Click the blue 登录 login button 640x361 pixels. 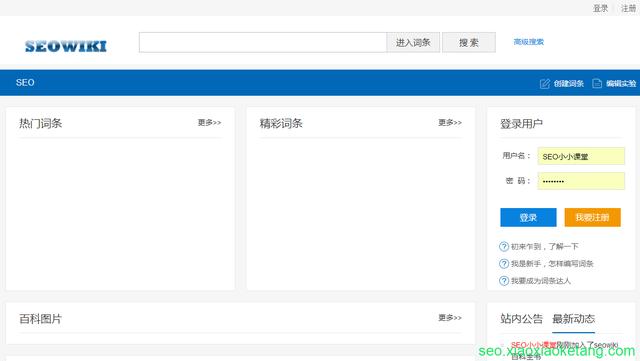pos(528,217)
